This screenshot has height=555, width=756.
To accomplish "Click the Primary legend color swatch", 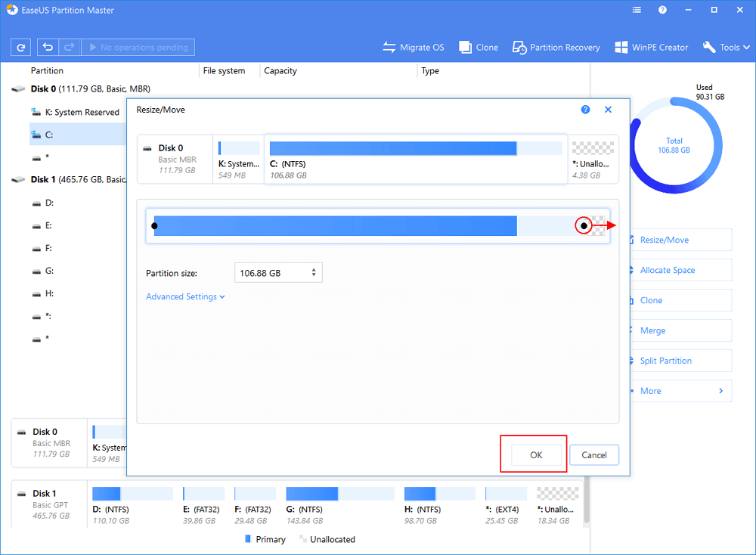I will click(248, 538).
